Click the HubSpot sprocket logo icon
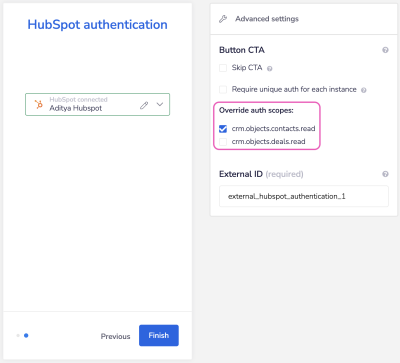The width and height of the screenshot is (400, 363). [x=39, y=104]
